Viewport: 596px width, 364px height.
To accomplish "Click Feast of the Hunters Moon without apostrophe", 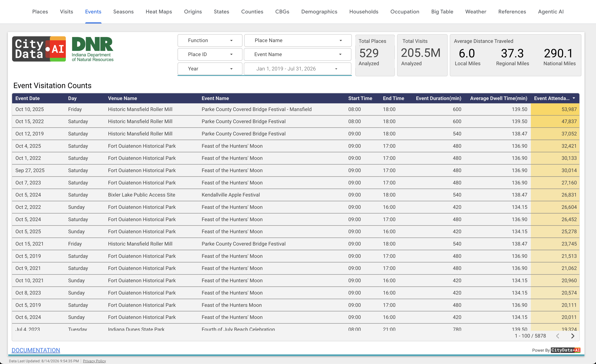I will (231, 305).
